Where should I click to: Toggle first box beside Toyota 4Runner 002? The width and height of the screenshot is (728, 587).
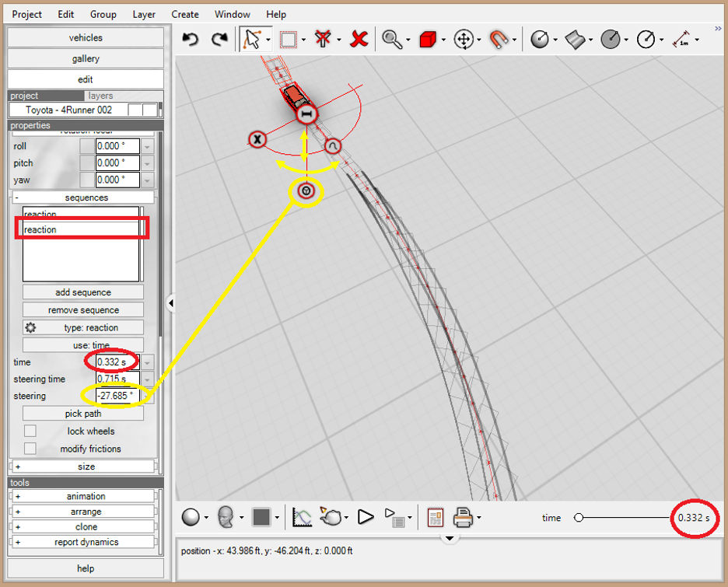click(x=135, y=110)
